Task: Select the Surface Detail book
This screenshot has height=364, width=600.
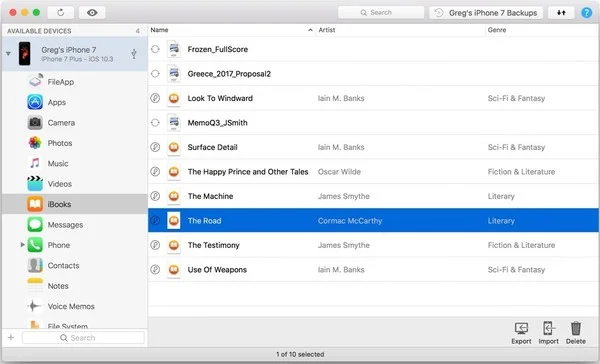Action: [373, 147]
